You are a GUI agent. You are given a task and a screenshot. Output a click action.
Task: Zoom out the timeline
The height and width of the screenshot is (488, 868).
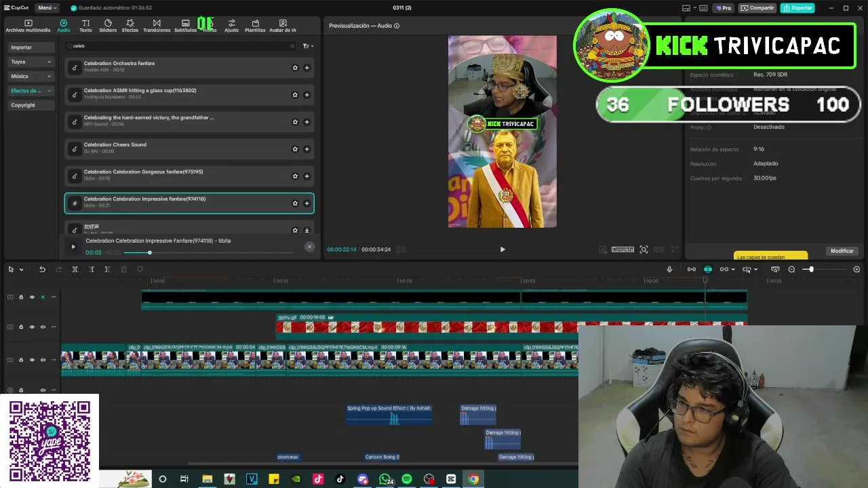(x=791, y=269)
